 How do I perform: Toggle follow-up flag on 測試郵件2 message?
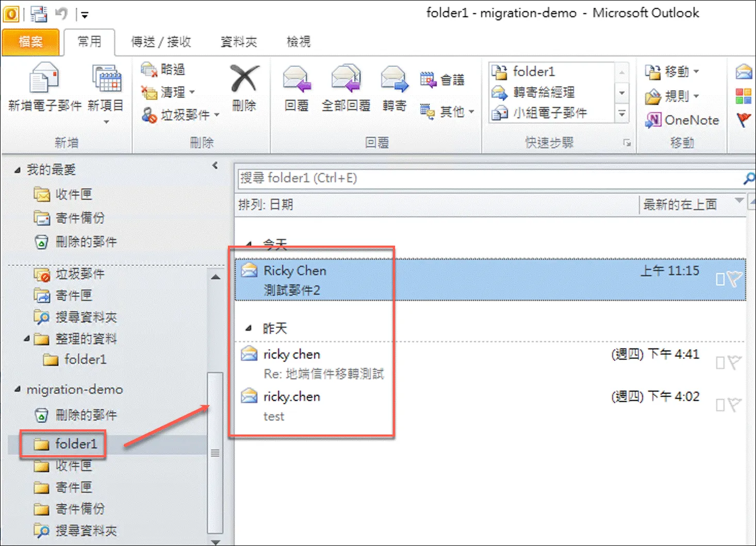point(734,279)
